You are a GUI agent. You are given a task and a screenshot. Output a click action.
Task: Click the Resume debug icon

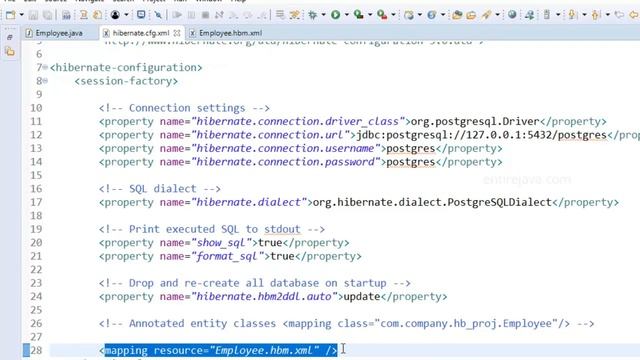177,15
